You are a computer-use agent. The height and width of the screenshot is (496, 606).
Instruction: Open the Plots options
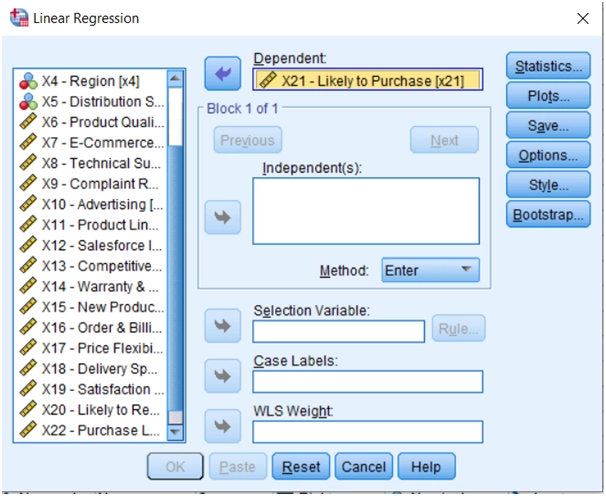548,96
